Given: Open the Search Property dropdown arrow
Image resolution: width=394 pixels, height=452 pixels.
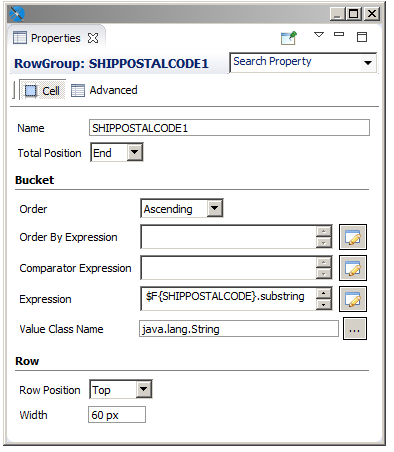Looking at the screenshot, I should (x=368, y=62).
